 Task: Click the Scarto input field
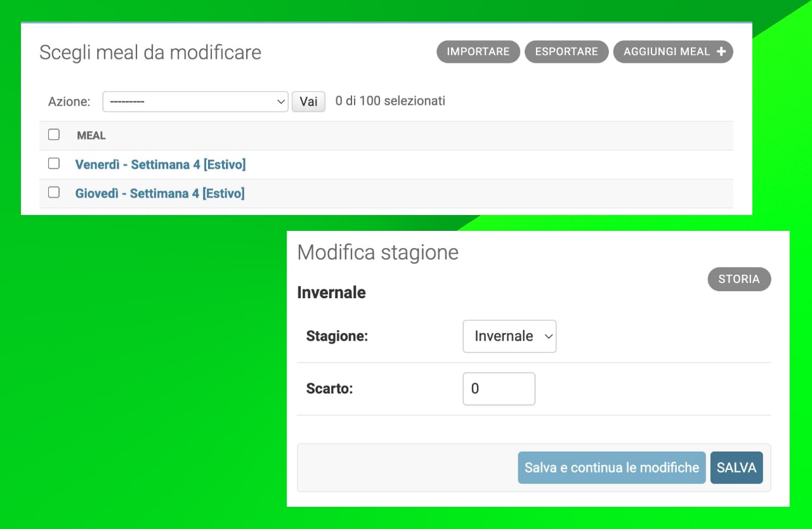[499, 388]
